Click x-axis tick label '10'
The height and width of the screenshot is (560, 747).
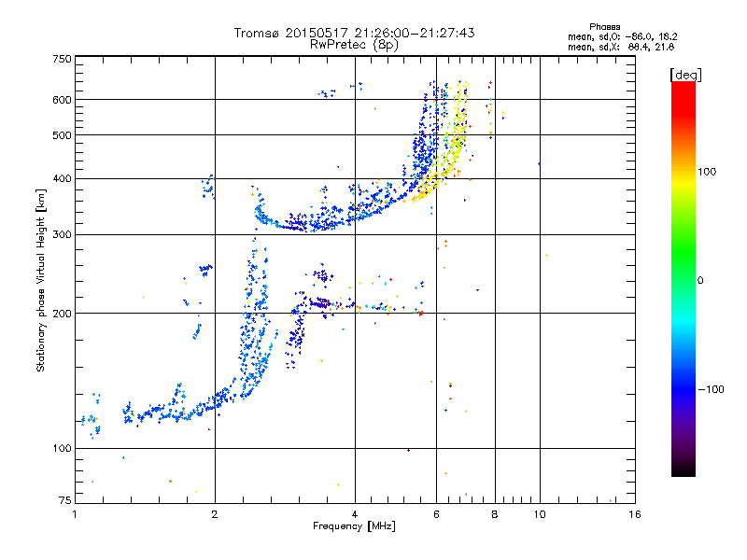tap(540, 514)
